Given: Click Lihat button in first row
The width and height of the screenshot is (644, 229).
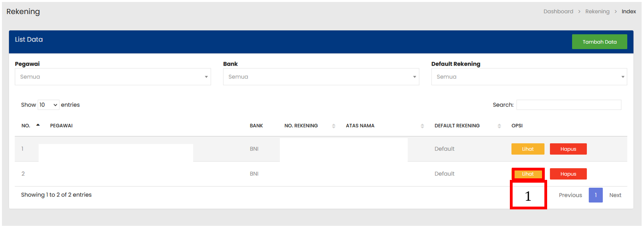Looking at the screenshot, I should 528,149.
